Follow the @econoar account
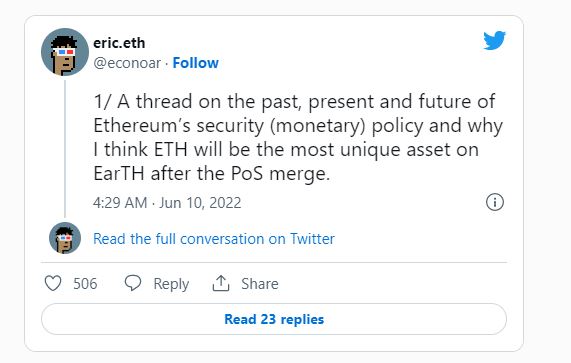The height and width of the screenshot is (363, 571). tap(196, 63)
